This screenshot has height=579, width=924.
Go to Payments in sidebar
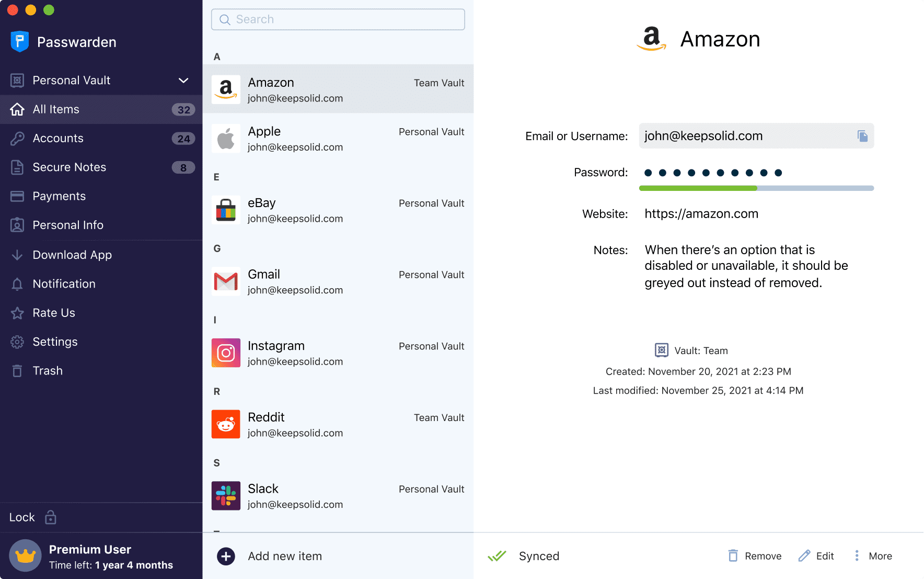tap(59, 196)
